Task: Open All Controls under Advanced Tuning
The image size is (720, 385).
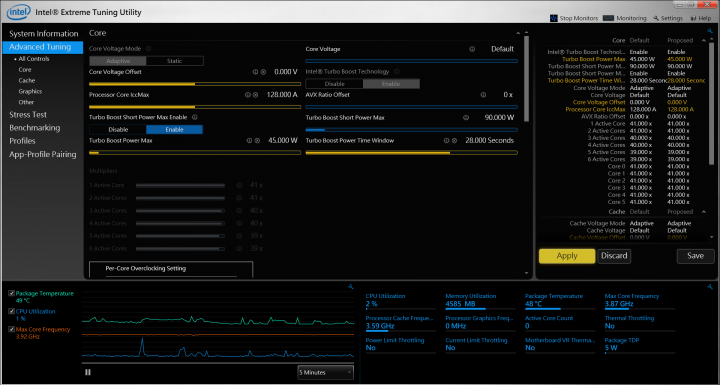Action: pos(34,59)
